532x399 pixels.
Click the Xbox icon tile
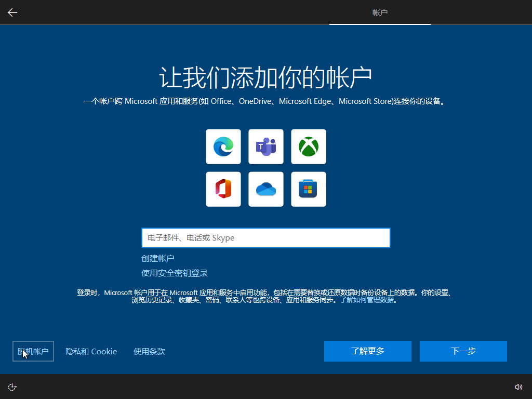click(x=309, y=147)
